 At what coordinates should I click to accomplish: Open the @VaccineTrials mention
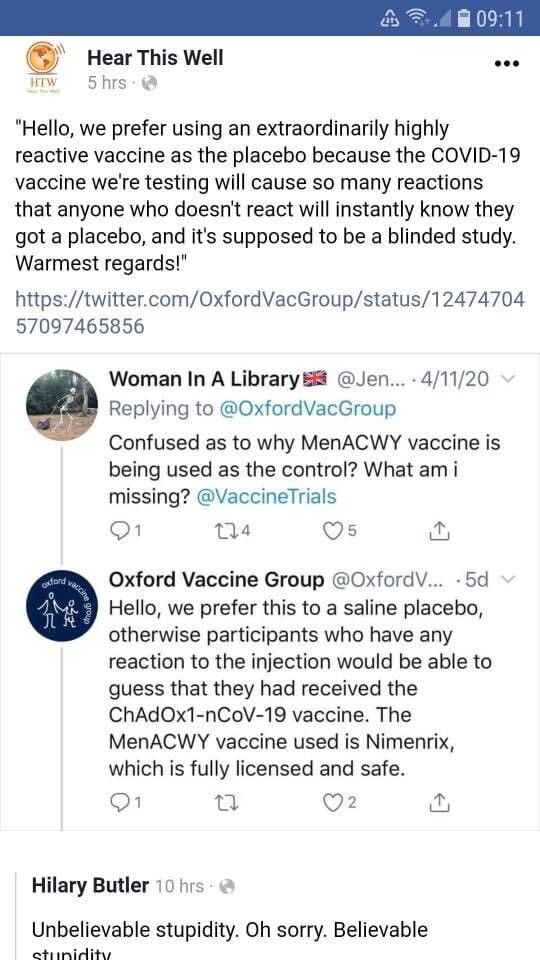tap(266, 496)
